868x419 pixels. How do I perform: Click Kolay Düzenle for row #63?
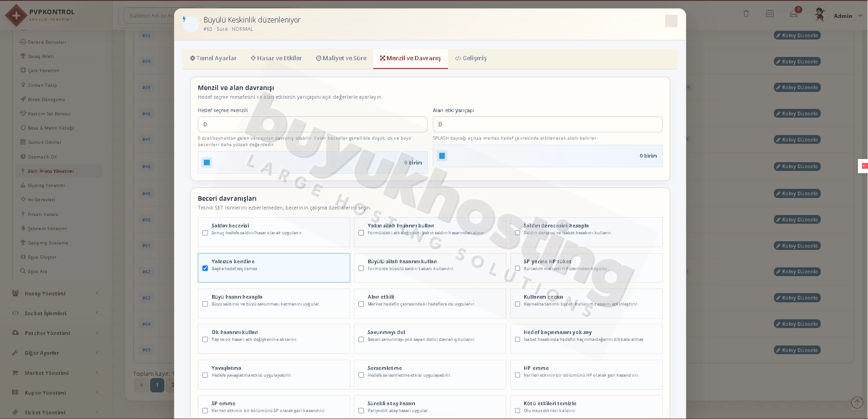(x=797, y=298)
